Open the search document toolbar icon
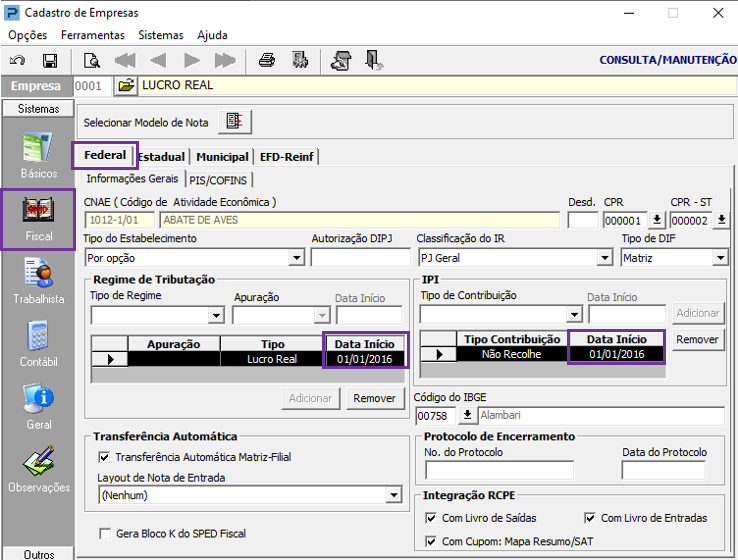The width and height of the screenshot is (738, 560). tap(91, 61)
